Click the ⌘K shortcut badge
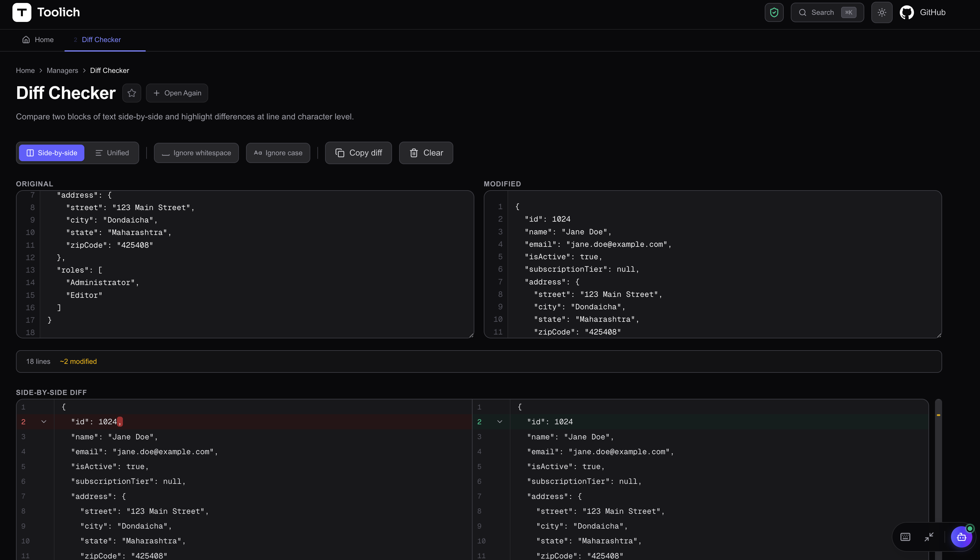Image resolution: width=980 pixels, height=560 pixels. click(x=849, y=12)
